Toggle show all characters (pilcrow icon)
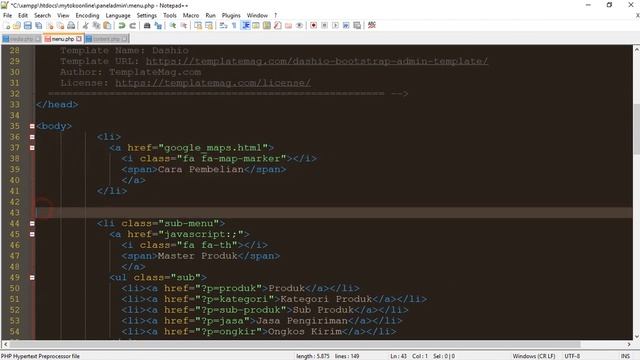 (234, 25)
